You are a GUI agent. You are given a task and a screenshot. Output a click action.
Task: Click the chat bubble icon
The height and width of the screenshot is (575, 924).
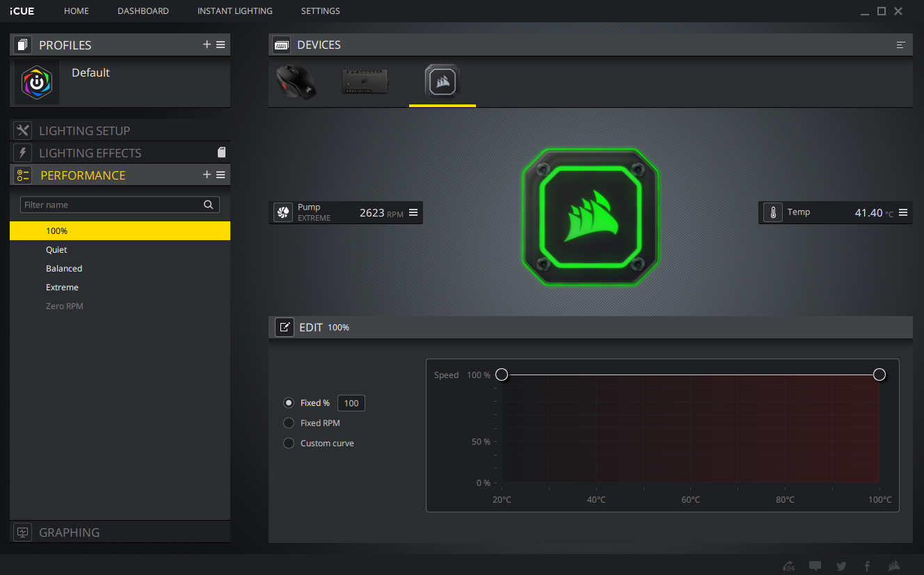[x=815, y=566]
